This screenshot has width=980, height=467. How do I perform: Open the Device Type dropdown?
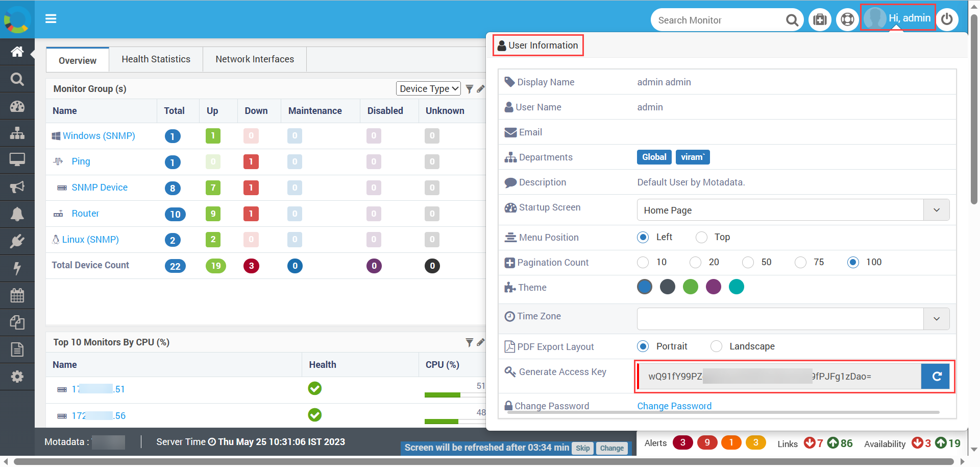[x=428, y=89]
